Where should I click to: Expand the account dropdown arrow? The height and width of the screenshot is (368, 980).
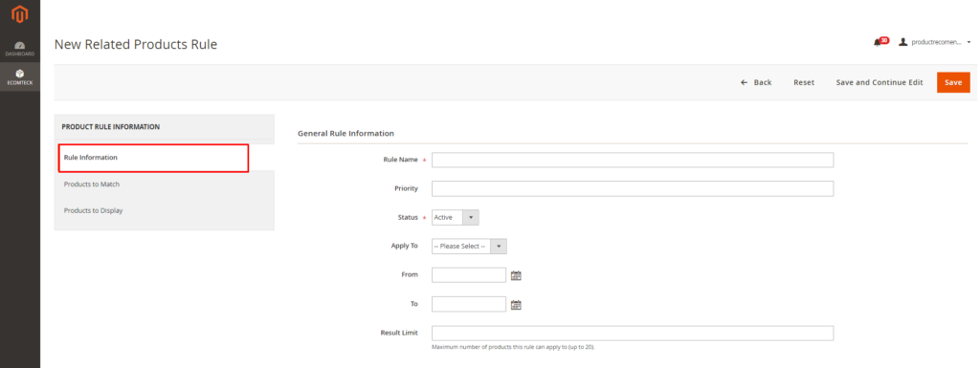[x=969, y=42]
